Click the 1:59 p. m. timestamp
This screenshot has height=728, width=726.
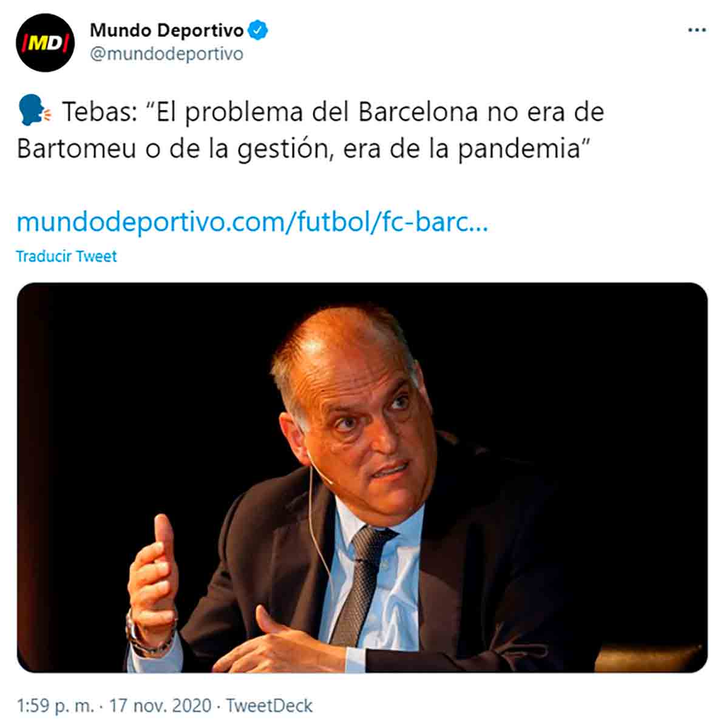pyautogui.click(x=55, y=706)
